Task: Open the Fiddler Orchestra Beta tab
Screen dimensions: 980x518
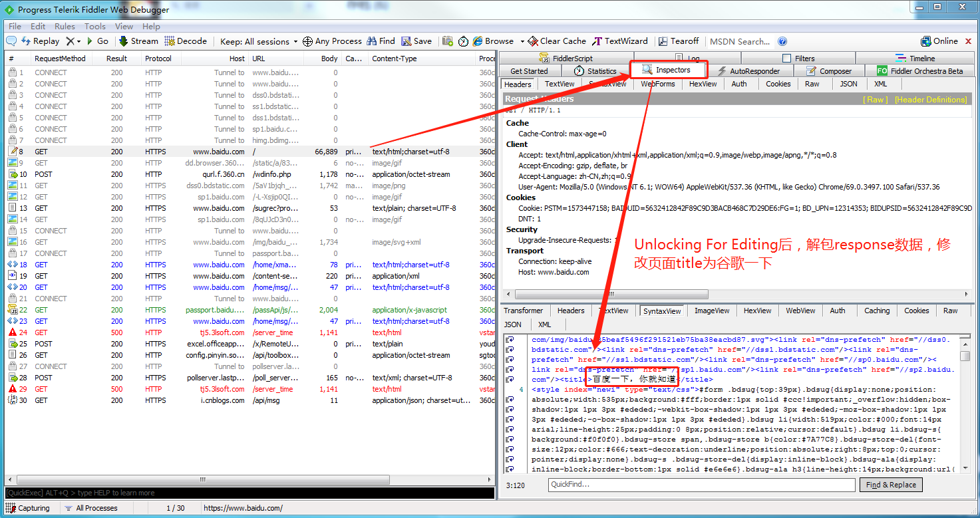Action: (x=921, y=71)
